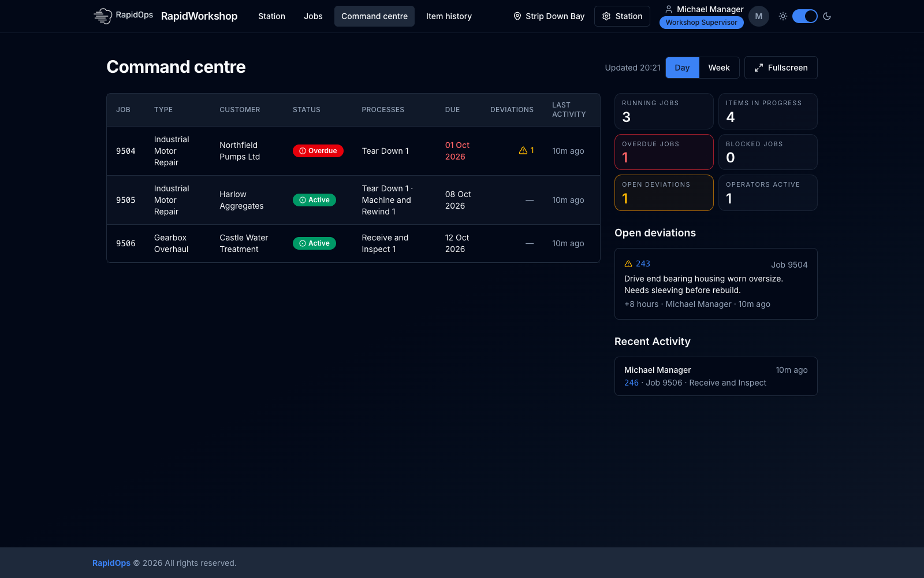The width and height of the screenshot is (924, 578).
Task: Click the Job 9504 label in deviation card
Action: tap(789, 265)
